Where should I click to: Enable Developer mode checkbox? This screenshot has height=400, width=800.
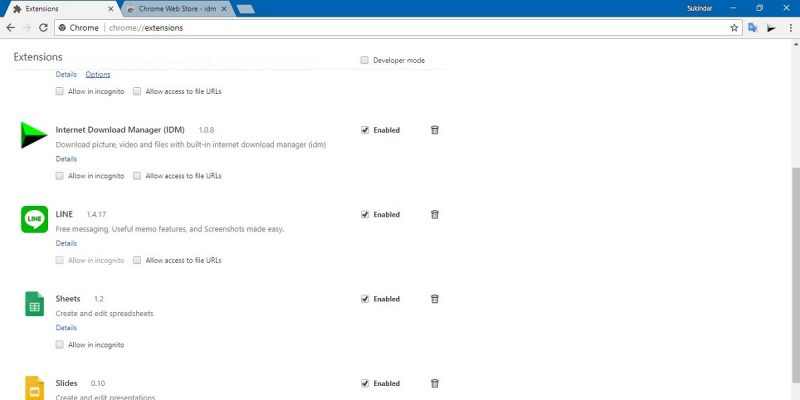[364, 60]
